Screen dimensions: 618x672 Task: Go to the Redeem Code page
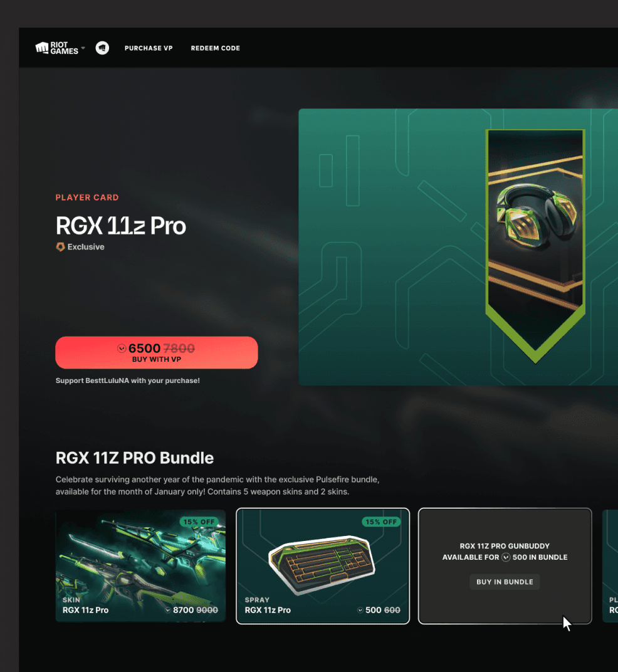point(215,48)
